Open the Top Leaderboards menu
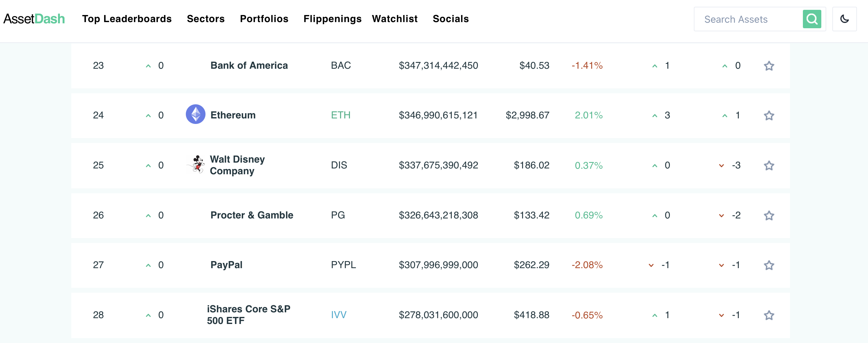 click(127, 19)
